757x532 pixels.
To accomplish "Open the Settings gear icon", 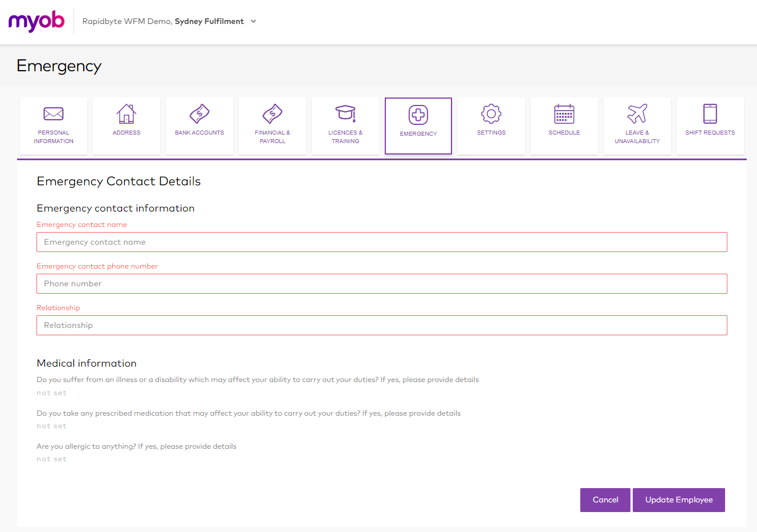I will click(491, 113).
